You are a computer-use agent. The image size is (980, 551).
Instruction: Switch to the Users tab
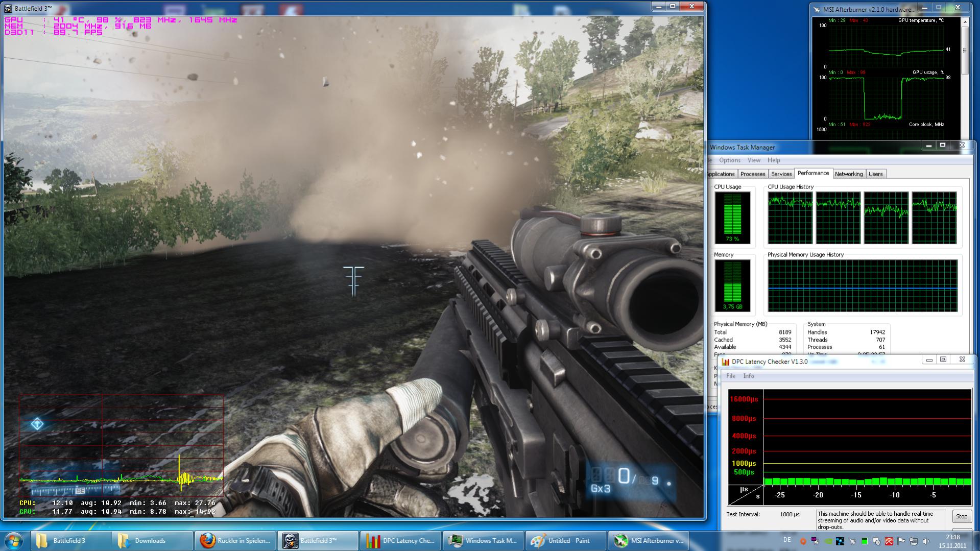point(876,174)
